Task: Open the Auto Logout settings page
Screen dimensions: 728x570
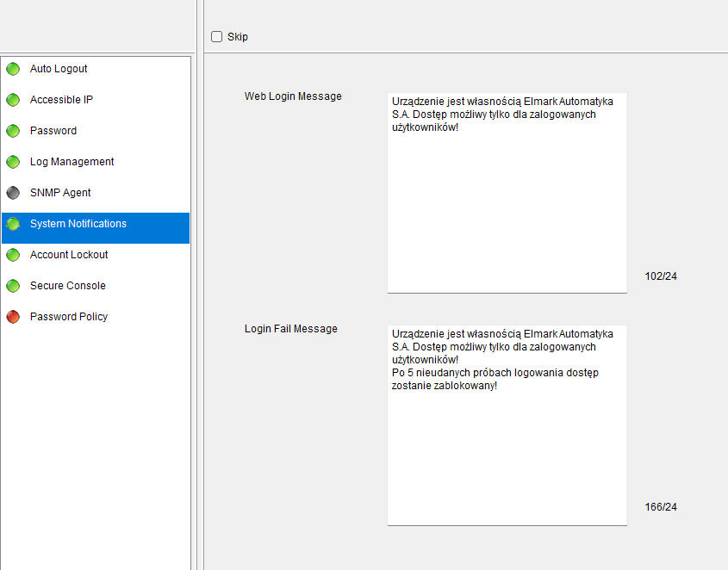Action: tap(59, 69)
